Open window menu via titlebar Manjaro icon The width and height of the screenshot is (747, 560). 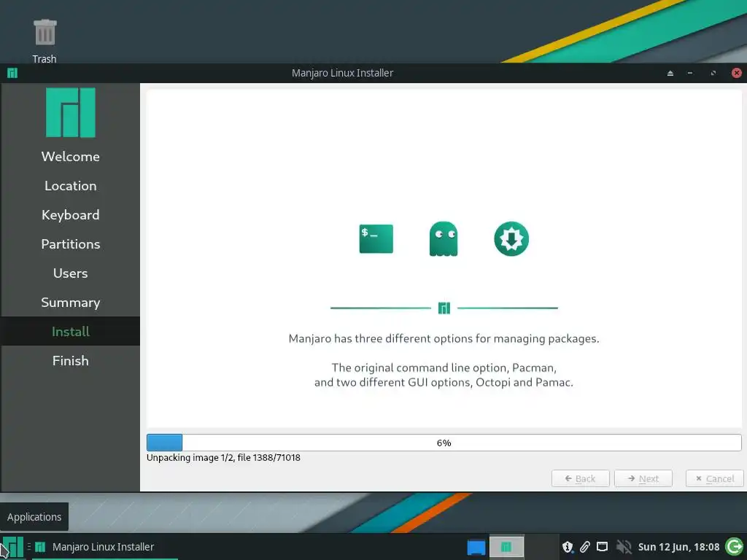pyautogui.click(x=12, y=73)
